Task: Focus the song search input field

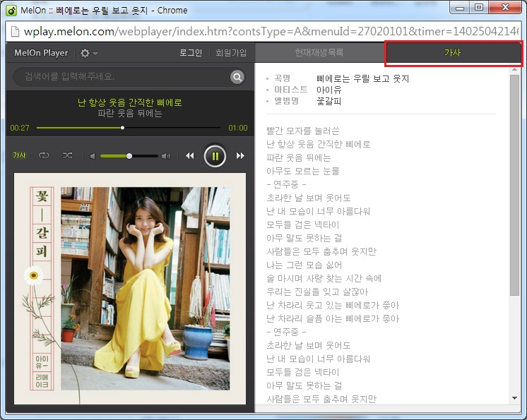Action: (120, 77)
